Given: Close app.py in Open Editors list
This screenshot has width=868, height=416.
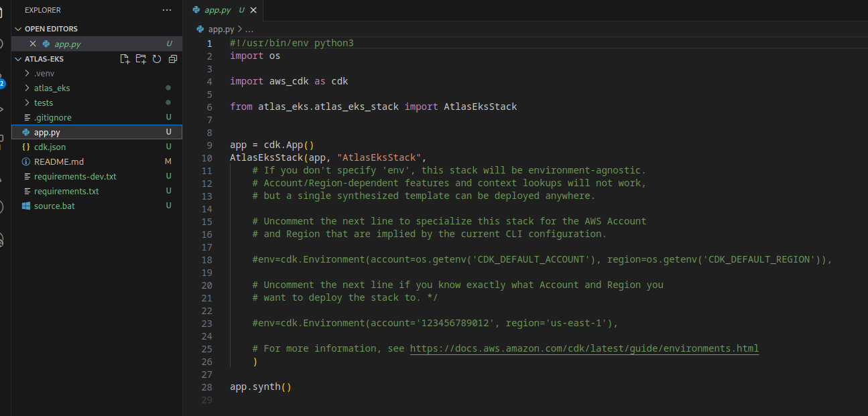Looking at the screenshot, I should coord(32,44).
